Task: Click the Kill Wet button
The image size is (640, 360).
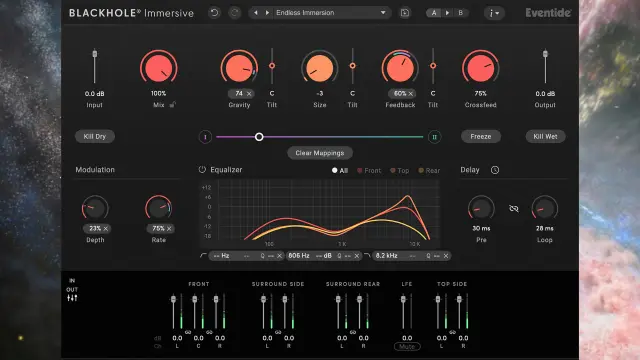Action: pyautogui.click(x=545, y=136)
